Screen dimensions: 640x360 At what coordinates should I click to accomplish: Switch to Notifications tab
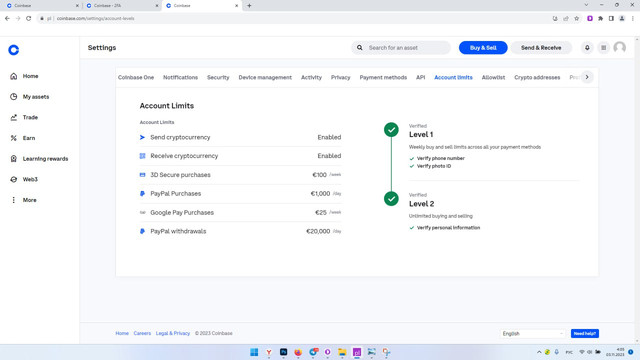pyautogui.click(x=180, y=78)
